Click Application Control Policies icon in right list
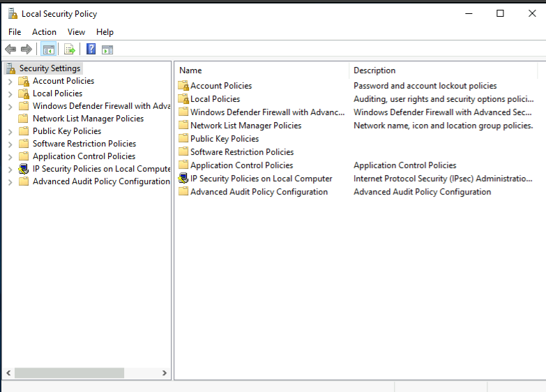546x392 pixels. tap(183, 165)
